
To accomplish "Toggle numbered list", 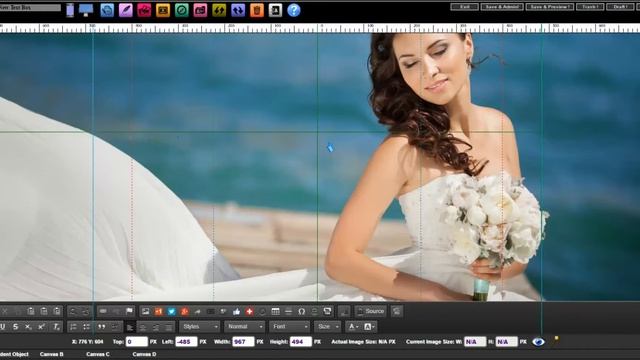I will coord(73,327).
